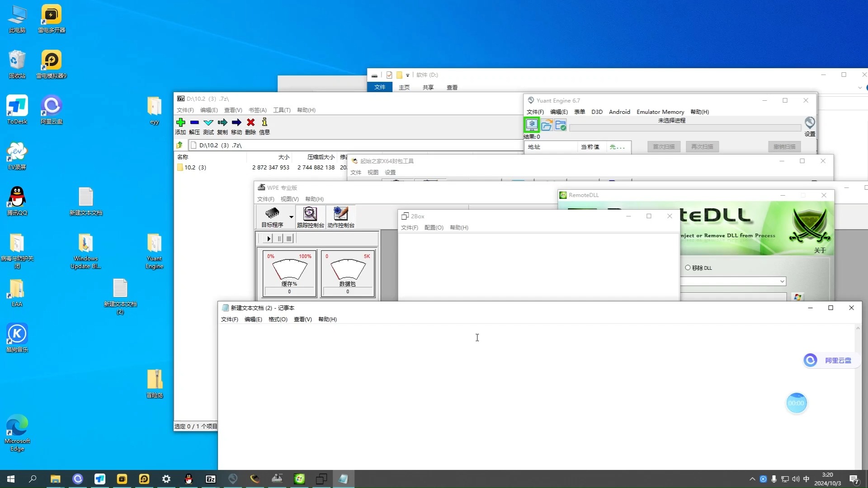Click the 7-Zip Test (测试) icon
Image resolution: width=868 pixels, height=488 pixels.
[208, 122]
